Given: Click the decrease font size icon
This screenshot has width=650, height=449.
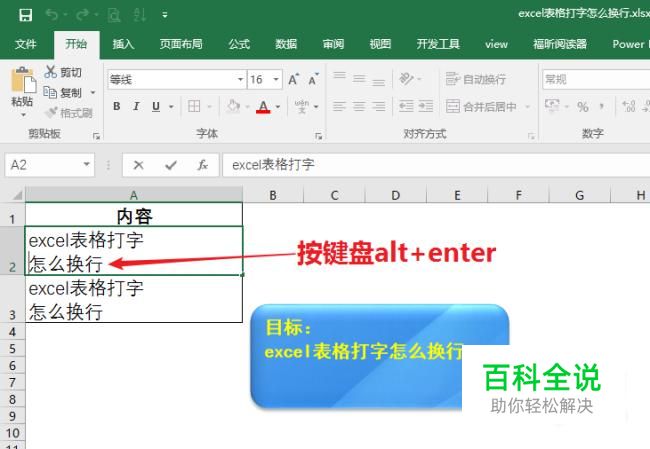Looking at the screenshot, I should pos(313,79).
